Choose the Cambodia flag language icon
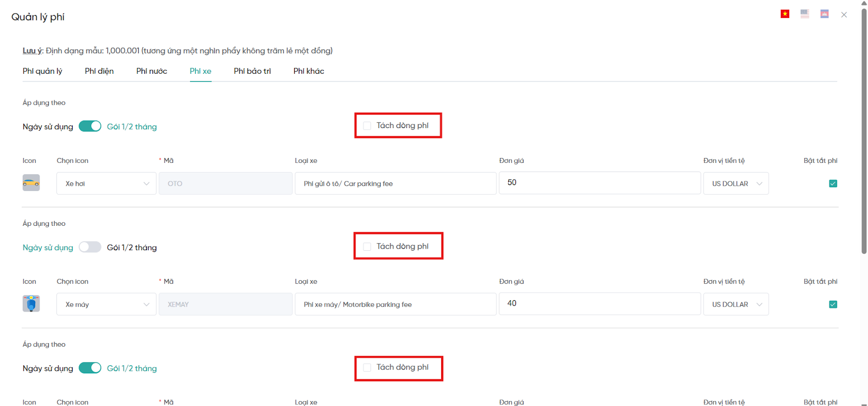The image size is (868, 406). pos(824,14)
